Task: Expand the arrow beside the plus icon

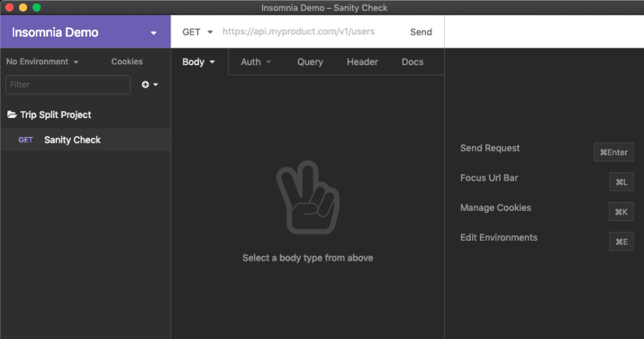Action: tap(156, 85)
